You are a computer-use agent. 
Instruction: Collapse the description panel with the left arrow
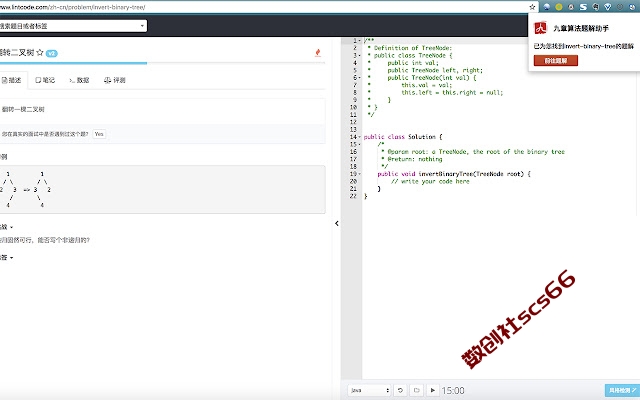click(337, 223)
